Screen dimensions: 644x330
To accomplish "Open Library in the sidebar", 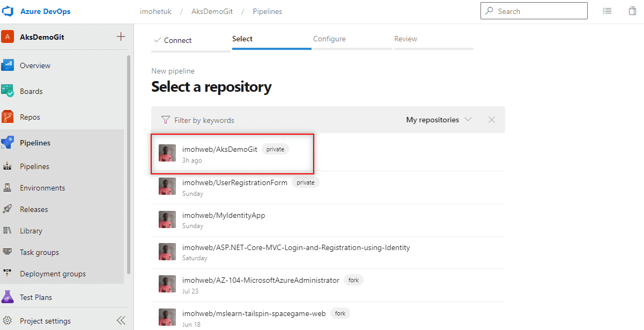I will pos(31,231).
